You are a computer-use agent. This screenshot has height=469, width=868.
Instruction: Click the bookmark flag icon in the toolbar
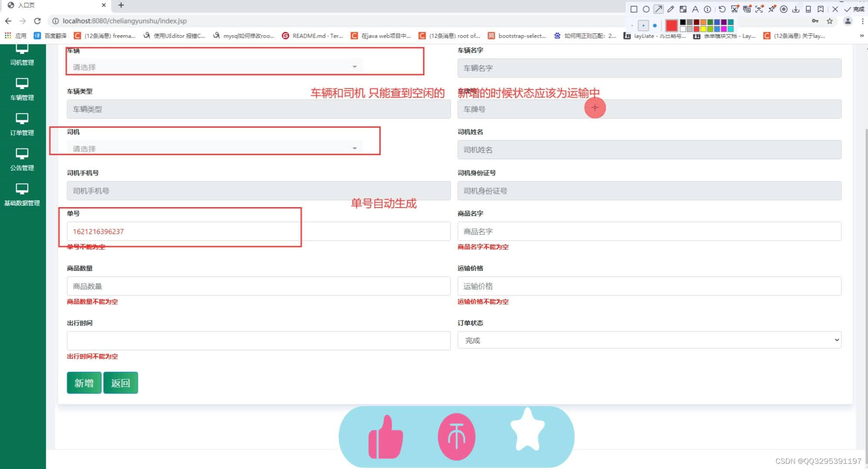820,9
